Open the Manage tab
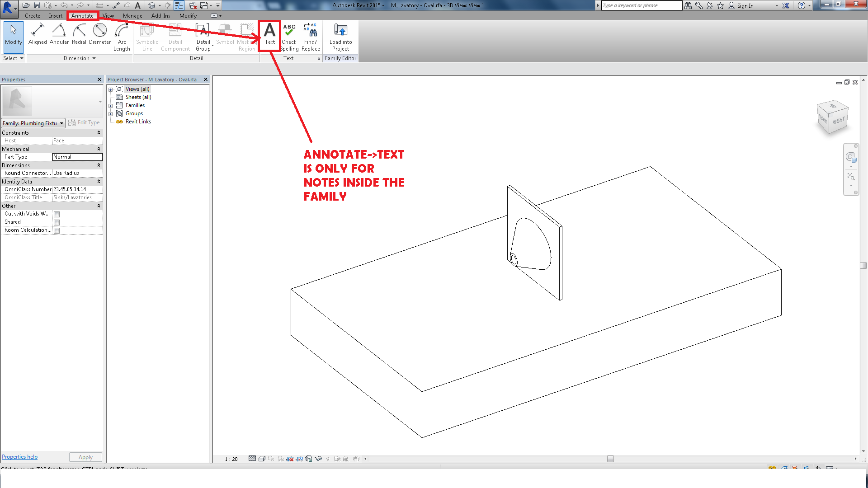This screenshot has height=488, width=868. (132, 15)
